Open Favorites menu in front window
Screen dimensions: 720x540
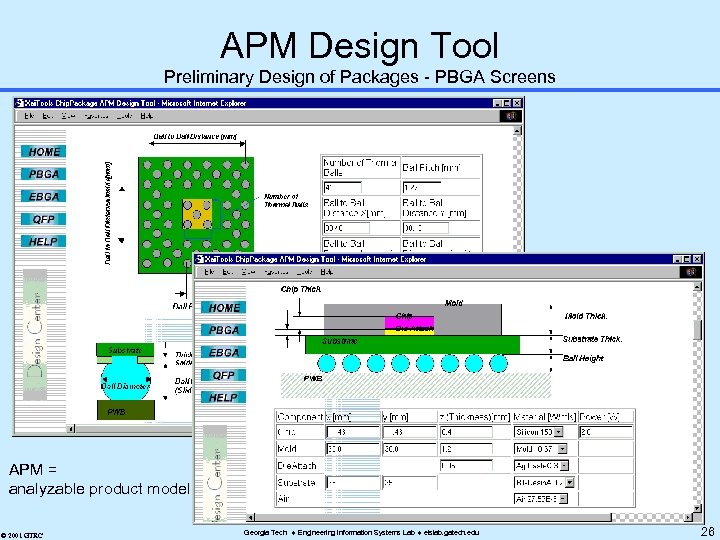pos(276,272)
